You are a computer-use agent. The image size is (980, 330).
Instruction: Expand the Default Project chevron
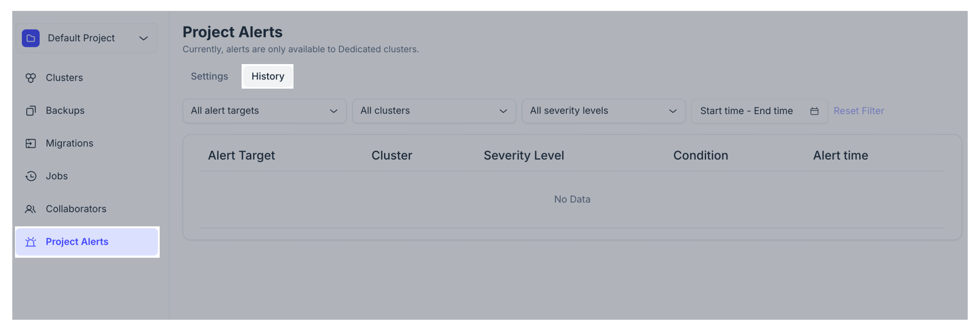pos(143,38)
